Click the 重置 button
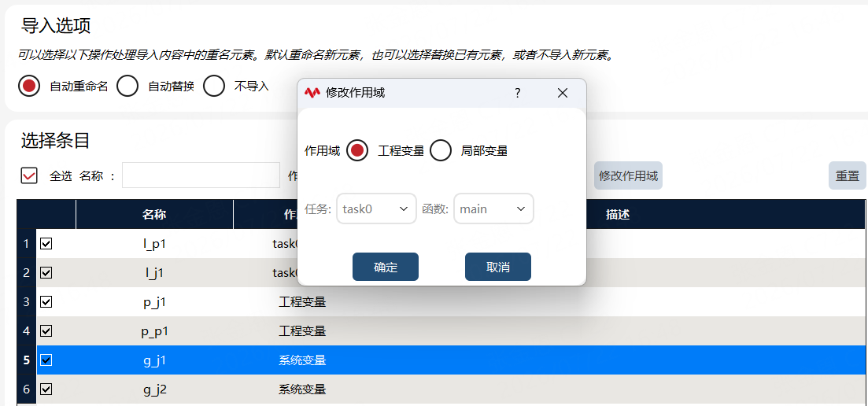Image resolution: width=868 pixels, height=406 pixels. [847, 176]
